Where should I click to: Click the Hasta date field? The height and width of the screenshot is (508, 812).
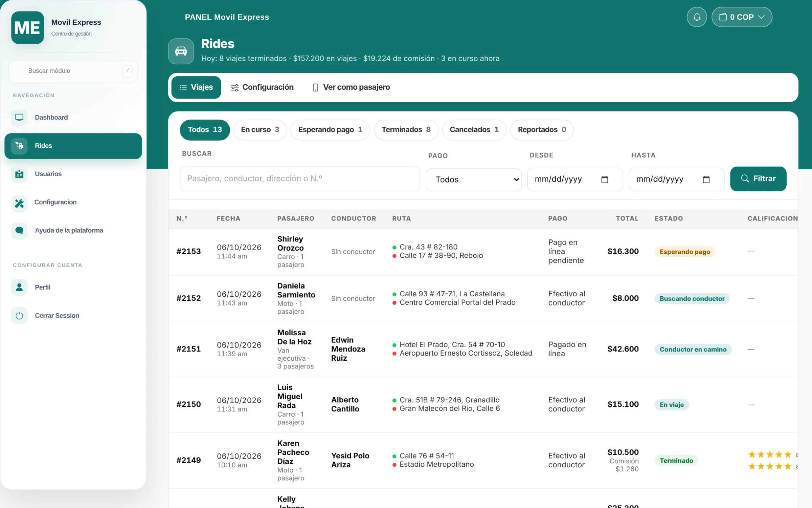[x=676, y=179]
